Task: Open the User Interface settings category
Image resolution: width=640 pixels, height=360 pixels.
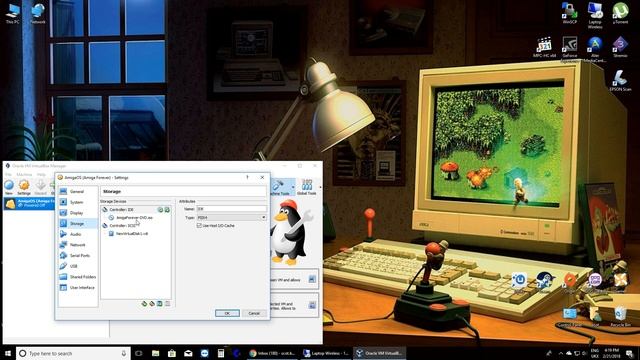Action: pos(77,287)
